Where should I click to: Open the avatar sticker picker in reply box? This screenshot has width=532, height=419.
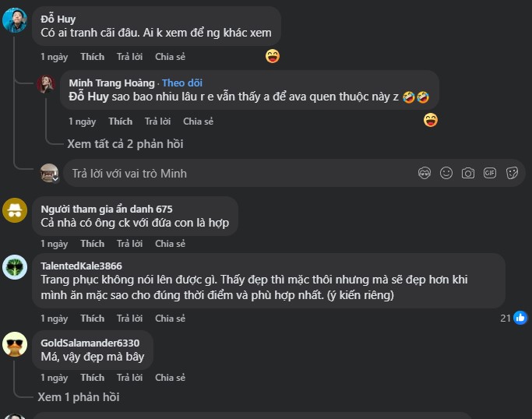point(425,173)
